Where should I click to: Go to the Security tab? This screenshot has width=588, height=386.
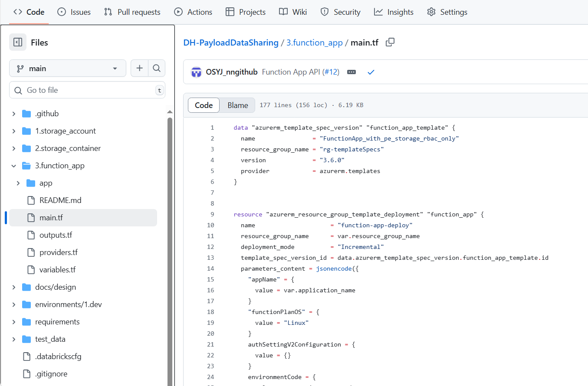point(340,12)
